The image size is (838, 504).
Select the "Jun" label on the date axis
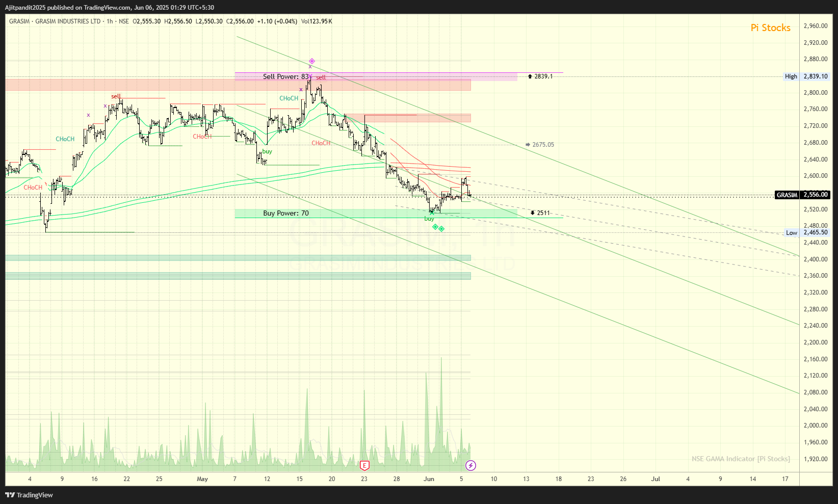pos(429,479)
